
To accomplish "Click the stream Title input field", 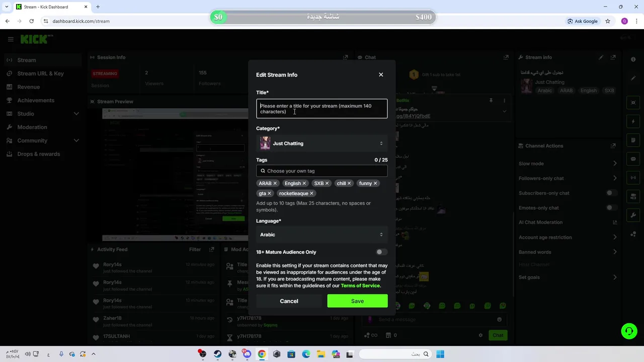I will [321, 109].
